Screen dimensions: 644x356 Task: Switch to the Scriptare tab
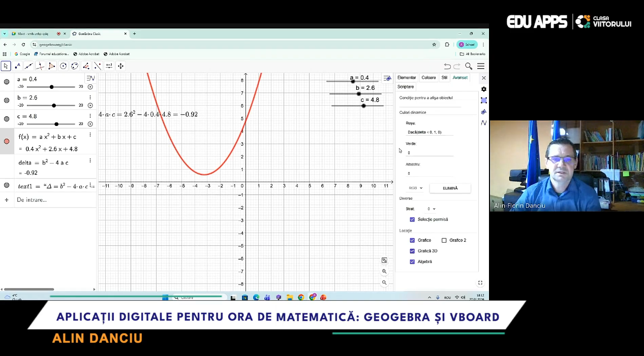click(406, 87)
